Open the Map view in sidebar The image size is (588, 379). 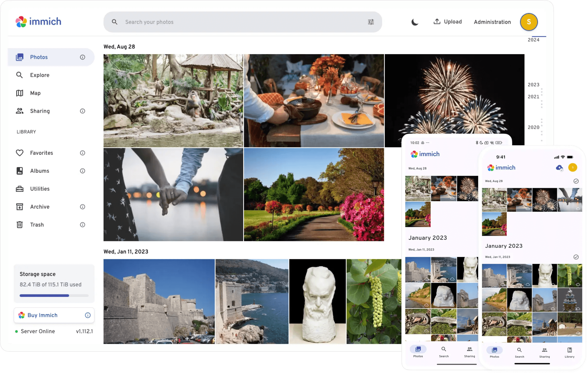(x=35, y=93)
